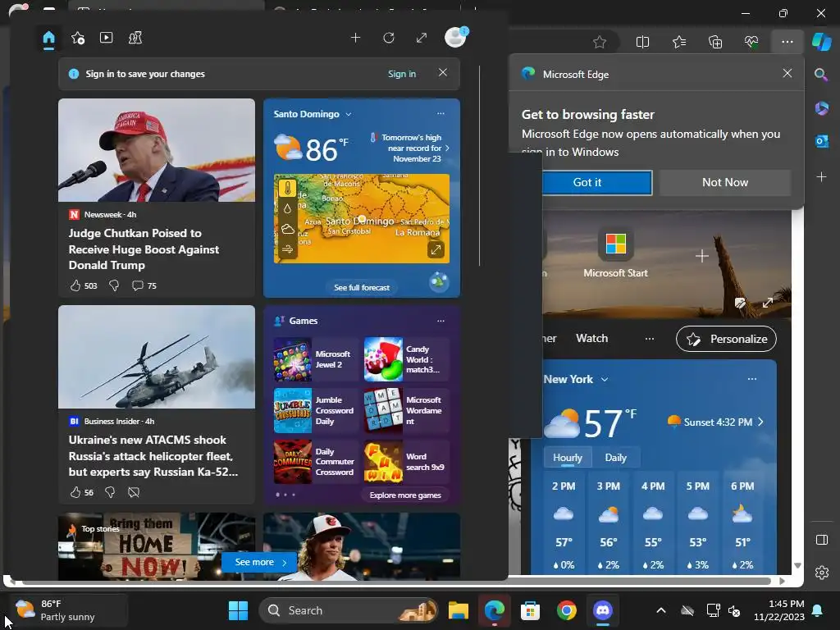Screen dimensions: 840x630
Task: Close the Microsoft Edge popup
Action: pyautogui.click(x=787, y=73)
